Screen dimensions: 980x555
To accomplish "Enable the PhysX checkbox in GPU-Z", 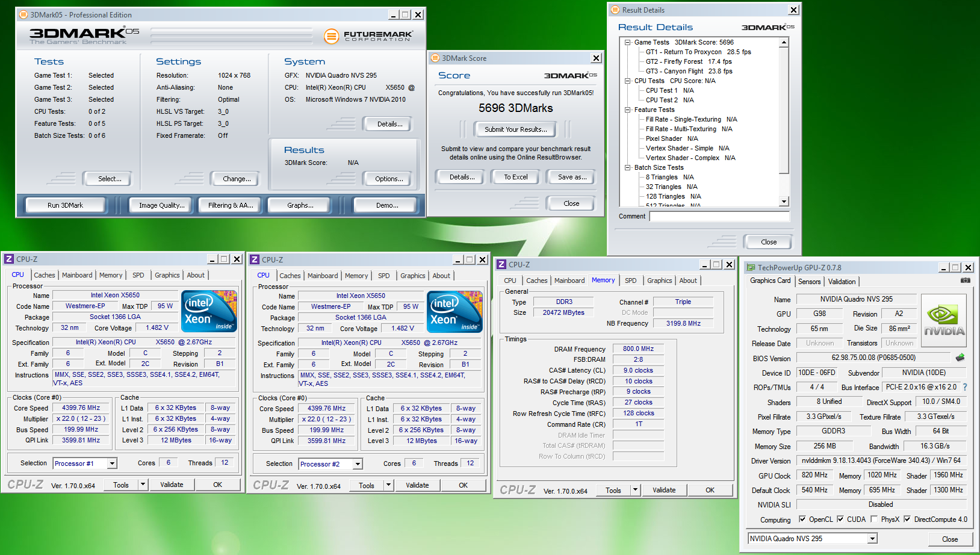I will click(x=874, y=519).
